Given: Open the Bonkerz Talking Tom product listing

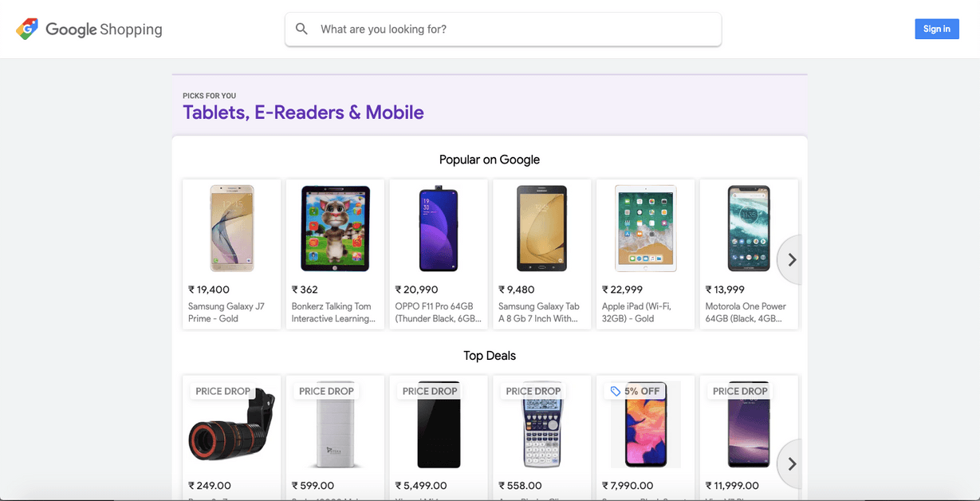Looking at the screenshot, I should click(x=335, y=227).
